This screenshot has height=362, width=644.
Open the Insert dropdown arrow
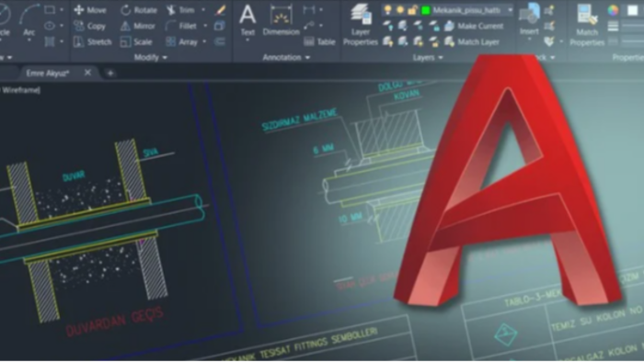pos(529,39)
